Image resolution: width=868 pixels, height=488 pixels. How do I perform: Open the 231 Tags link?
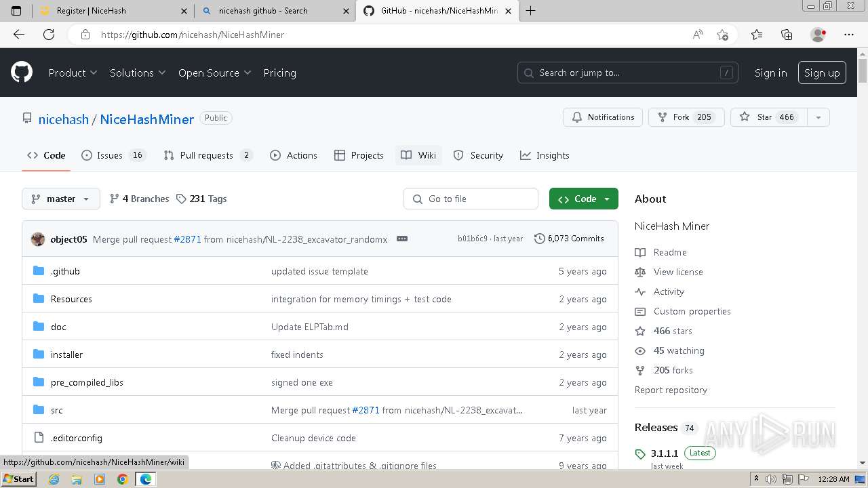(201, 199)
